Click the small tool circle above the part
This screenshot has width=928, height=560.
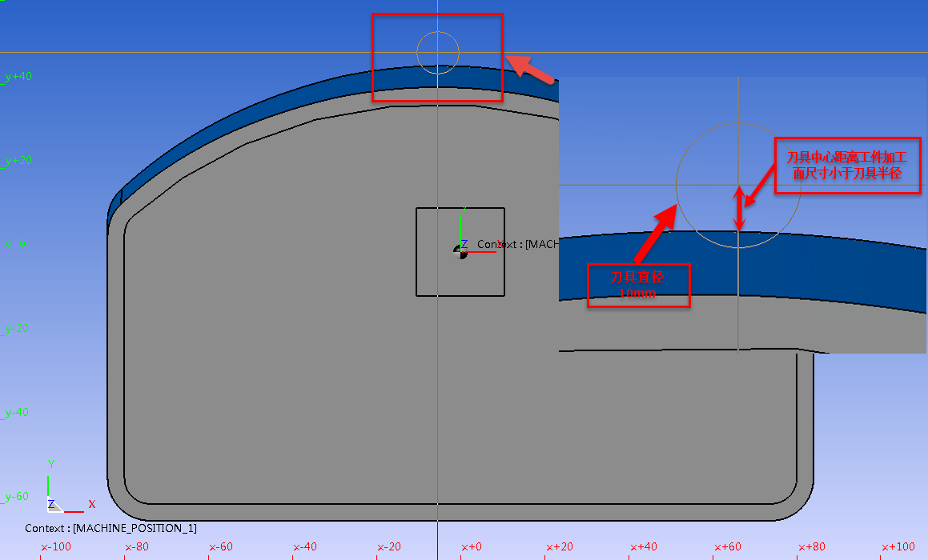(x=438, y=52)
